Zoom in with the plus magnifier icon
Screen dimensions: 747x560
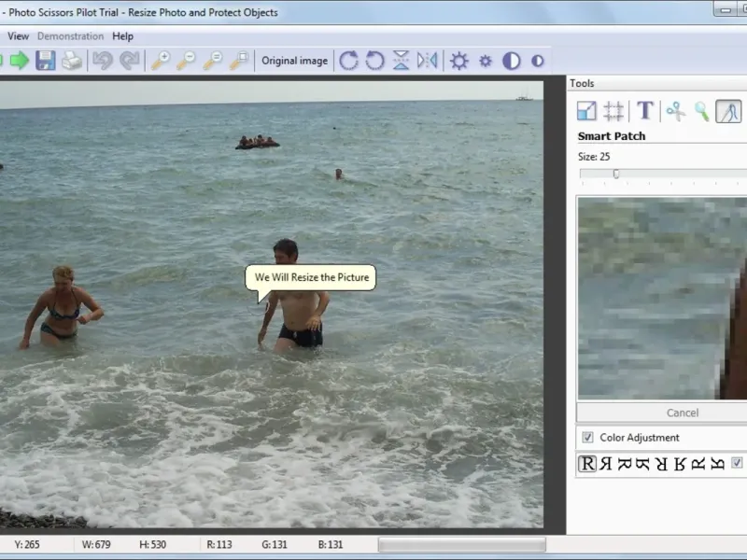[161, 61]
